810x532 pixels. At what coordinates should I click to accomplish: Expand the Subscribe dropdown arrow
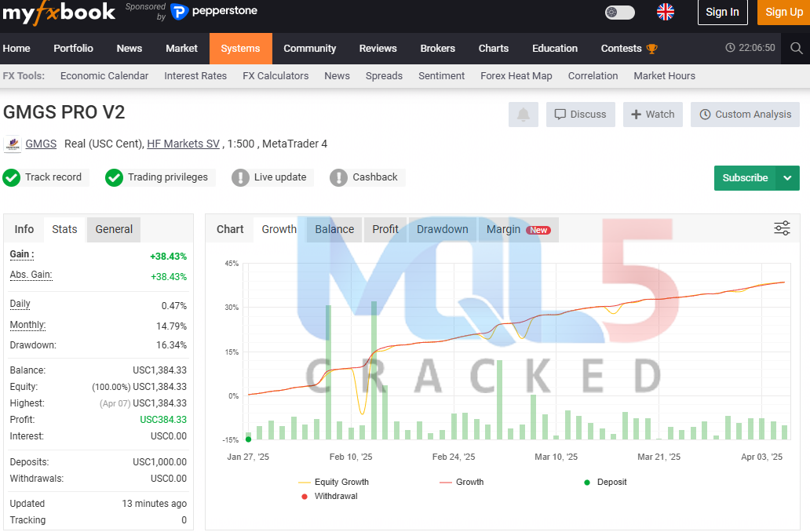(x=787, y=177)
